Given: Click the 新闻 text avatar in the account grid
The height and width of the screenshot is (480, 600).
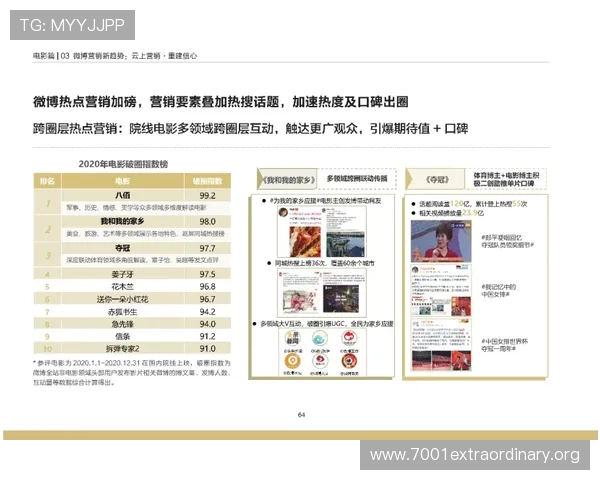Looking at the screenshot, I should (x=292, y=338).
